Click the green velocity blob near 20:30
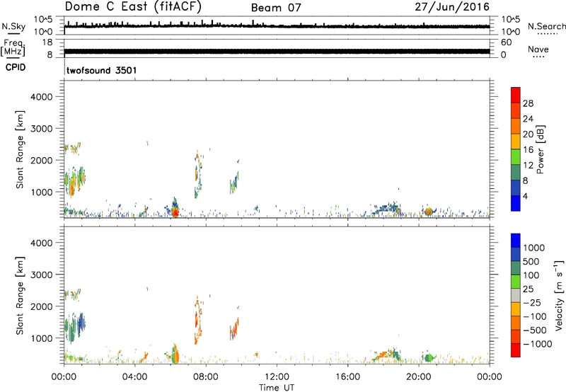 [x=429, y=358]
